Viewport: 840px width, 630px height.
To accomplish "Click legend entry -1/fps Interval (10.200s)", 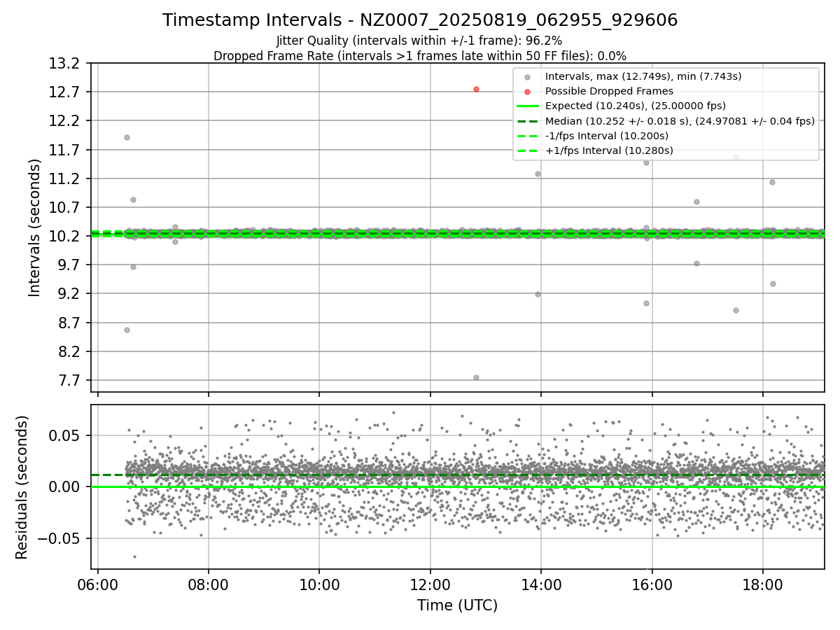I will [x=606, y=136].
